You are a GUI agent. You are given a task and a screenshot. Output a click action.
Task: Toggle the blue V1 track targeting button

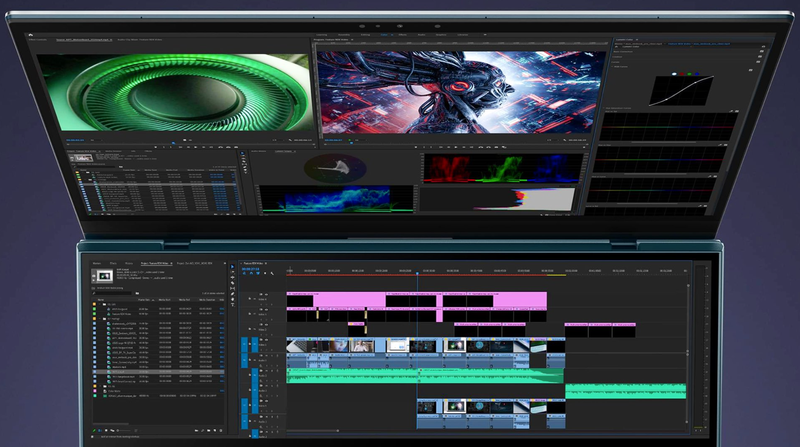pyautogui.click(x=255, y=344)
